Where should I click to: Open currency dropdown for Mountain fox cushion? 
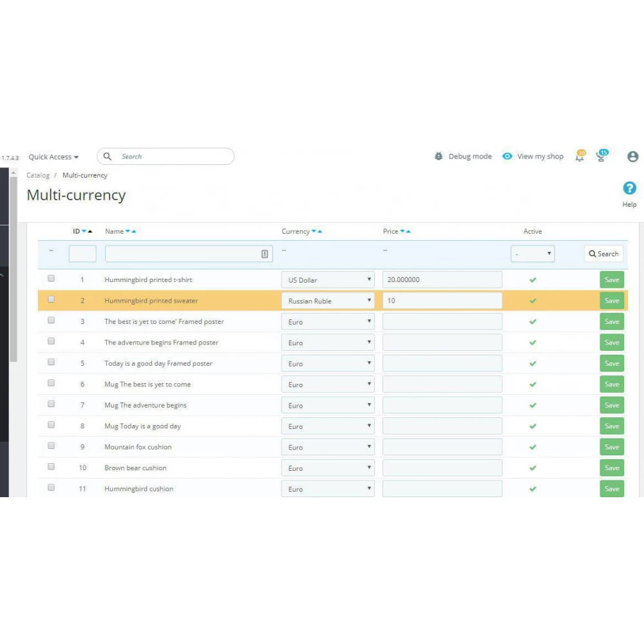pyautogui.click(x=328, y=447)
